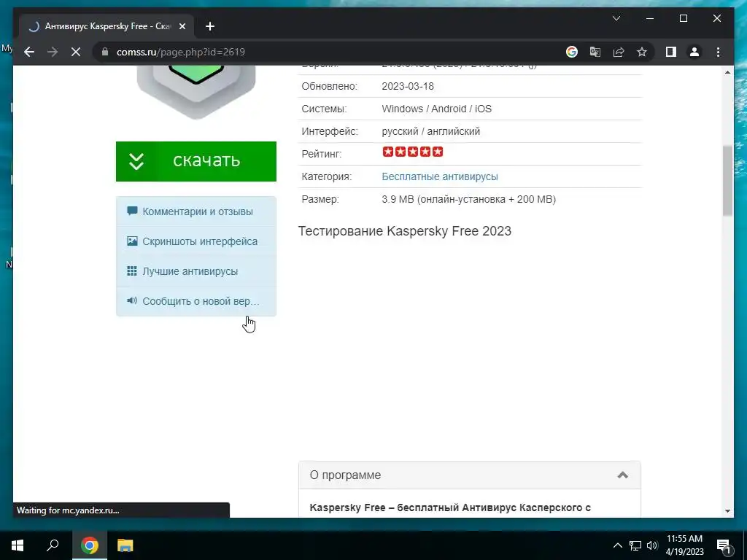This screenshot has height=560, width=747.
Task: Open File Explorer from taskbar
Action: point(125,545)
